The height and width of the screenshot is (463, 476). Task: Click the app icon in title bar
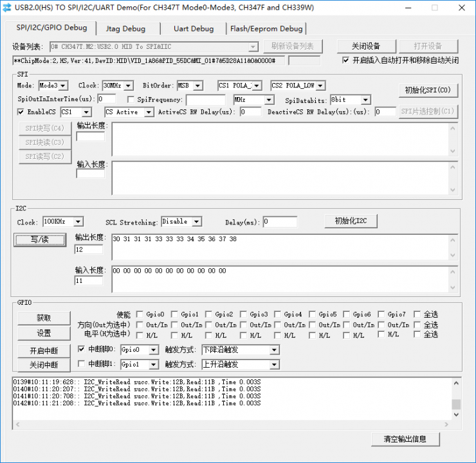[x=6, y=8]
